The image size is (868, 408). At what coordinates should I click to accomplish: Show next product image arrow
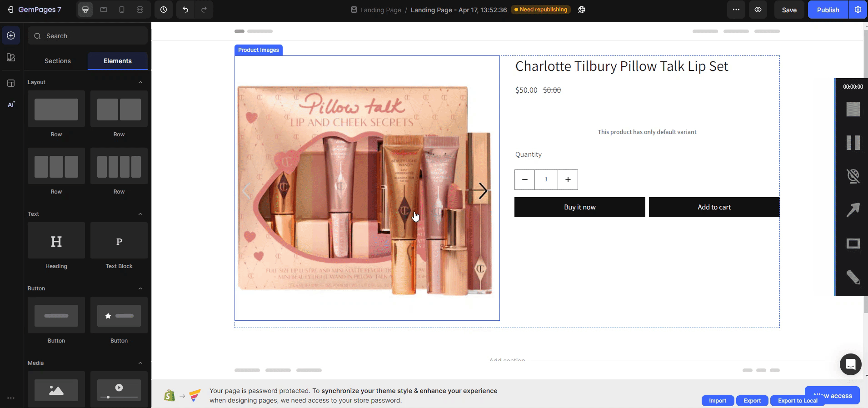tap(483, 191)
